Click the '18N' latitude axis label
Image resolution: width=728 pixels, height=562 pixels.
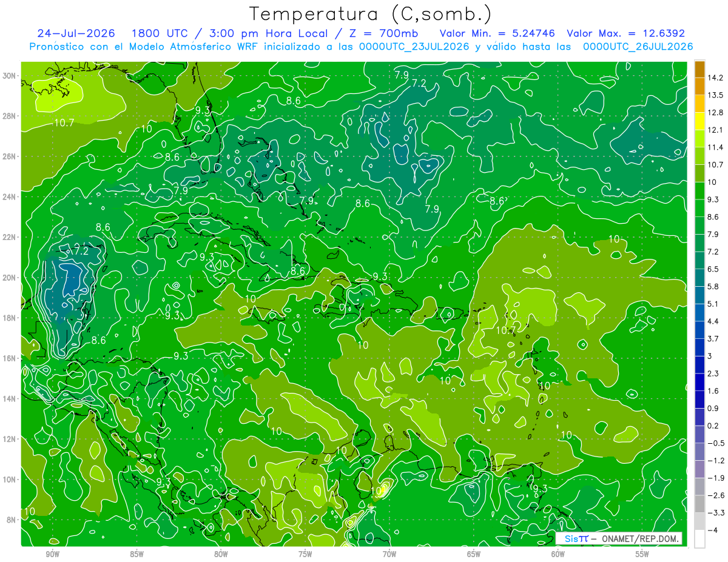pos(10,318)
